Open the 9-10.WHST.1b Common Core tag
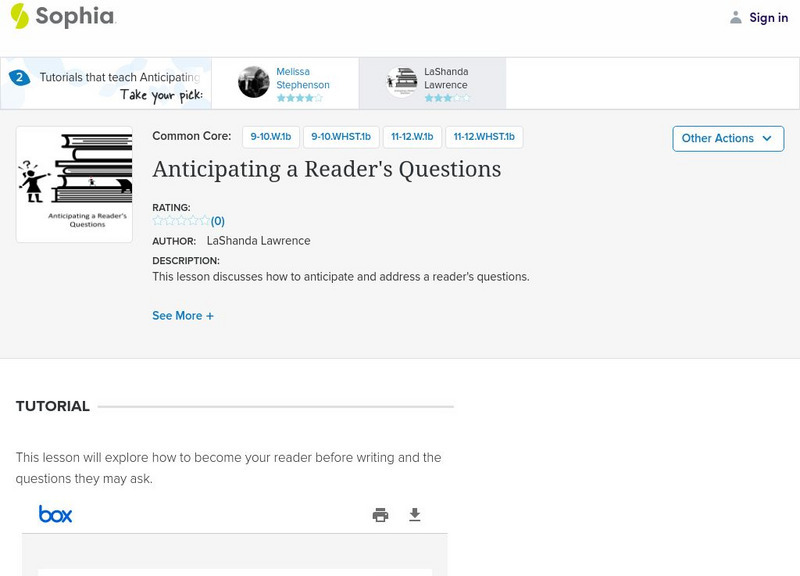The width and height of the screenshot is (800, 576). click(x=341, y=137)
